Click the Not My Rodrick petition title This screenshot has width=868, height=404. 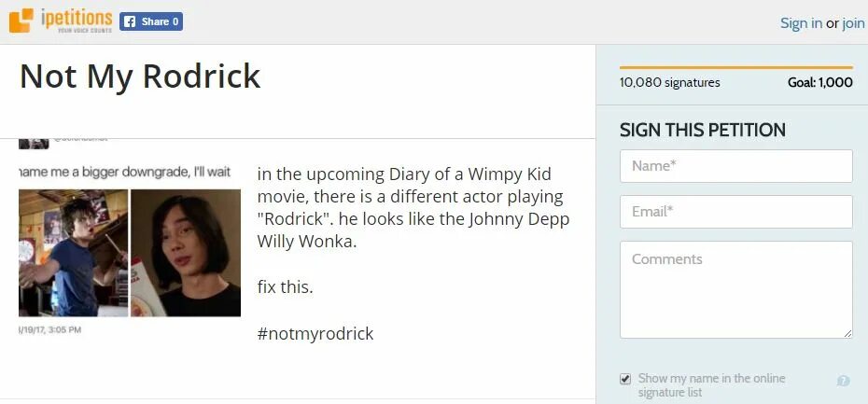140,77
